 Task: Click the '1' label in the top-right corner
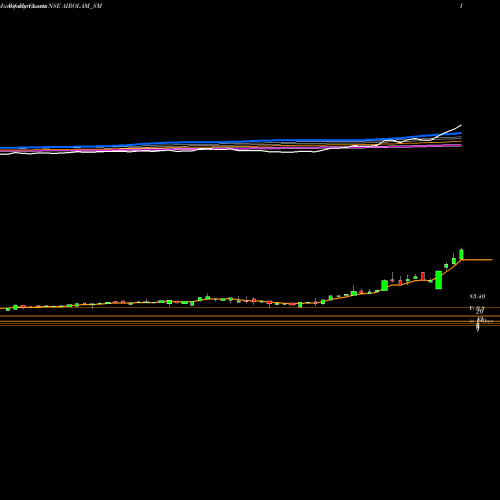click(461, 6)
